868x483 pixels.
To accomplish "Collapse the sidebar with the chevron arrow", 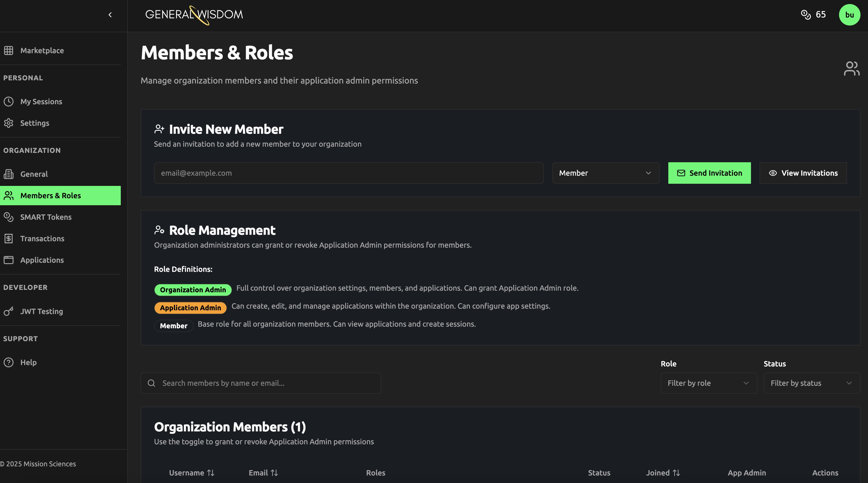I will (x=110, y=15).
